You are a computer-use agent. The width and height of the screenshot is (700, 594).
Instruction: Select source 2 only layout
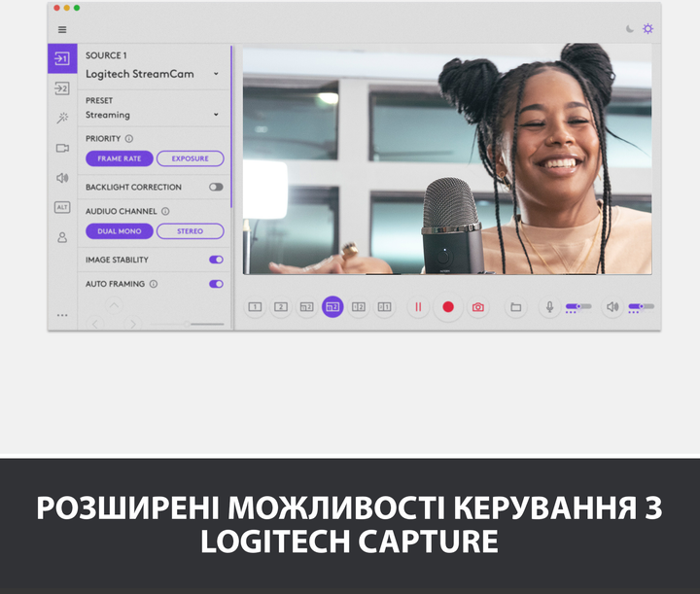coord(281,306)
